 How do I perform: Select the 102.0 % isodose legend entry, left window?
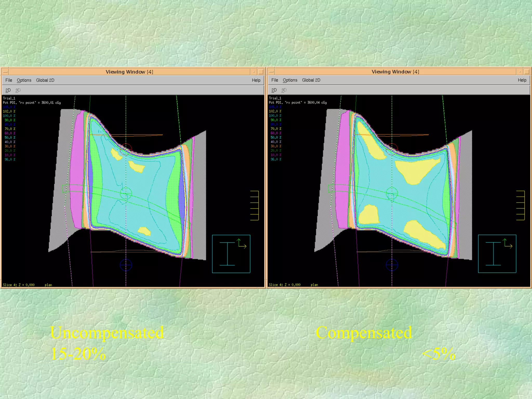click(x=9, y=111)
